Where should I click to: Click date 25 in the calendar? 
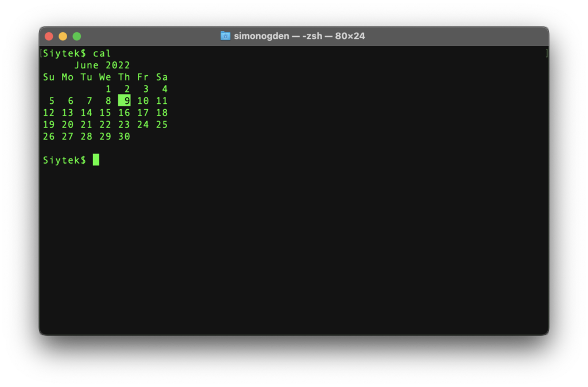(161, 125)
